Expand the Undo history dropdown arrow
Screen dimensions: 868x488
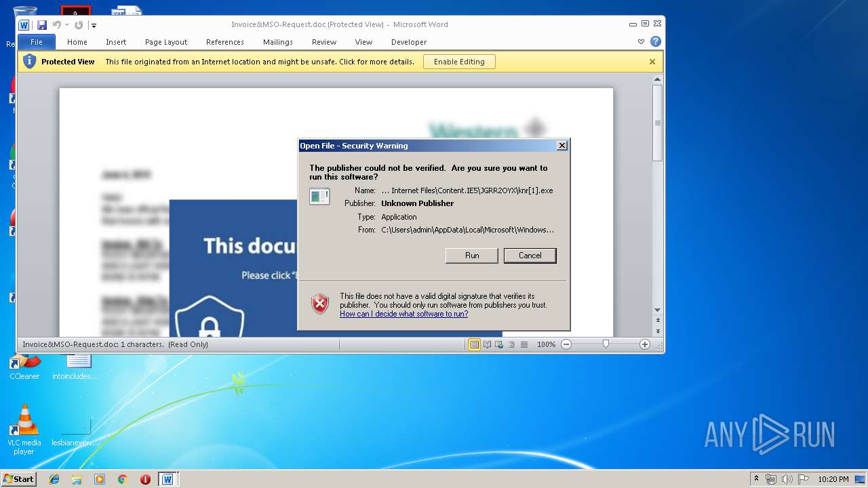pyautogui.click(x=66, y=25)
